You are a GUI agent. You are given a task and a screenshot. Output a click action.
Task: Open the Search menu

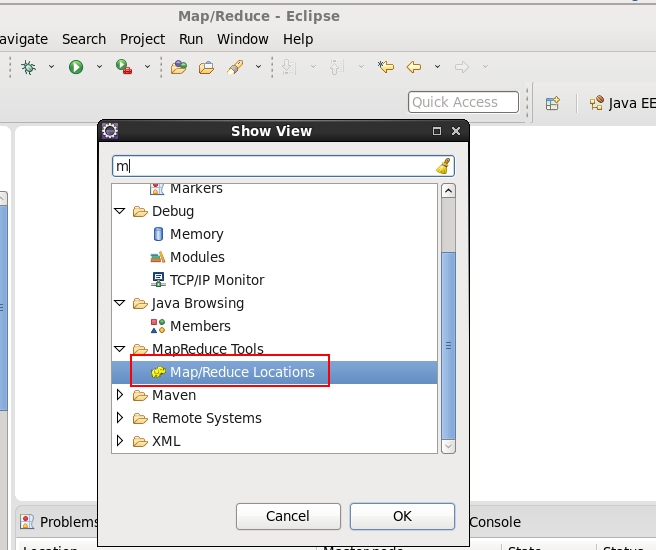[84, 39]
